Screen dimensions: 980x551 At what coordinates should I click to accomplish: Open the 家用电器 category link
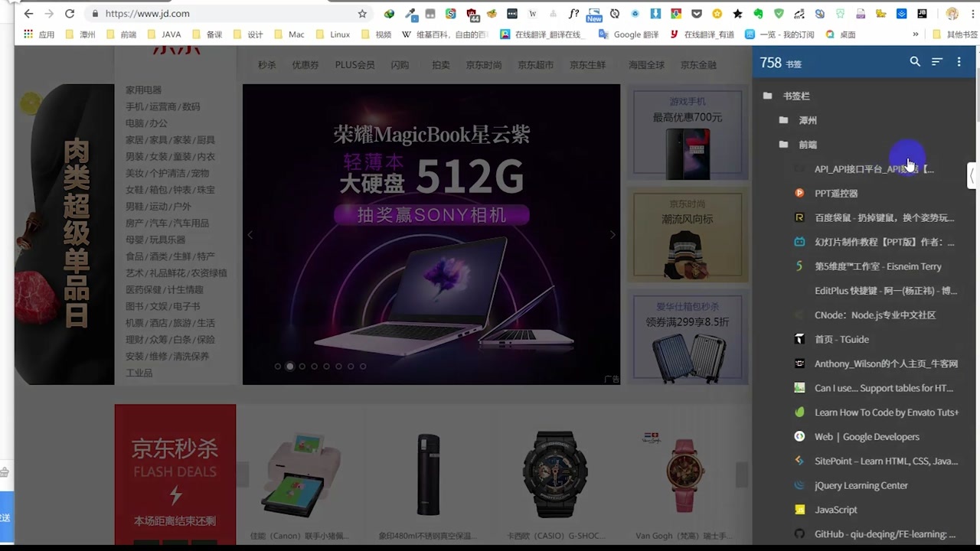(144, 90)
